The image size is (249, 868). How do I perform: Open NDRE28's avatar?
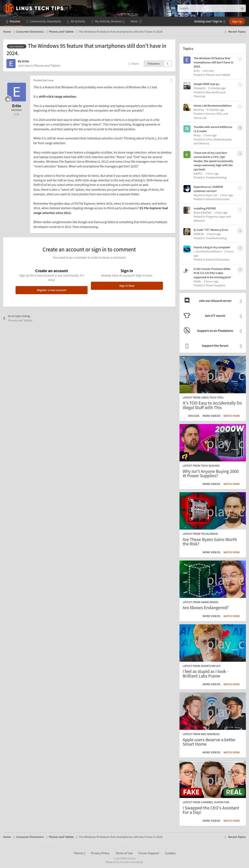point(187,231)
